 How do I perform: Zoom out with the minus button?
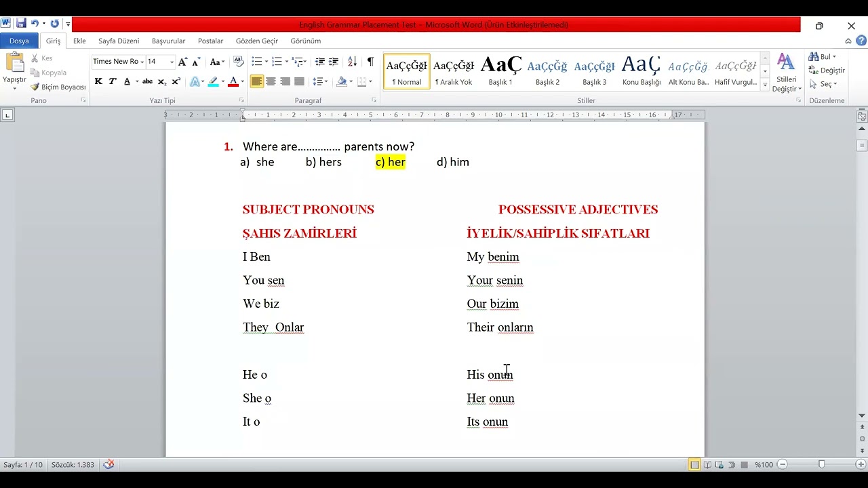(x=782, y=464)
